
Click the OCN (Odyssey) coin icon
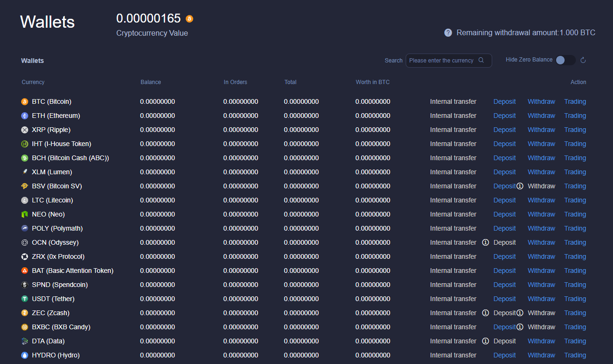click(25, 242)
